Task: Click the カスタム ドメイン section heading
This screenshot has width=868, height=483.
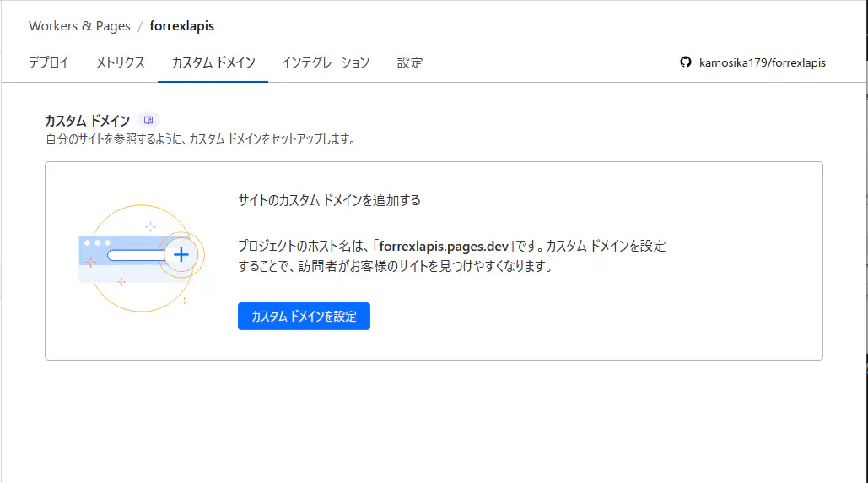Action: coord(87,121)
